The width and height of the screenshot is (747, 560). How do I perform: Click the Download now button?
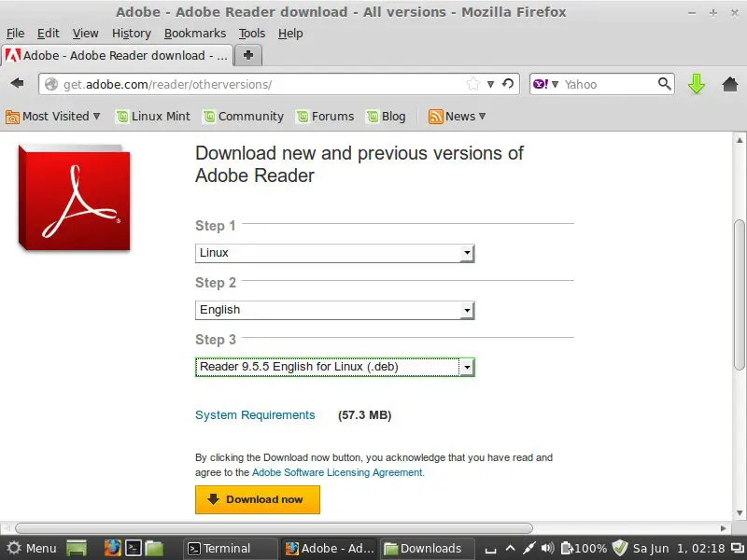[258, 499]
